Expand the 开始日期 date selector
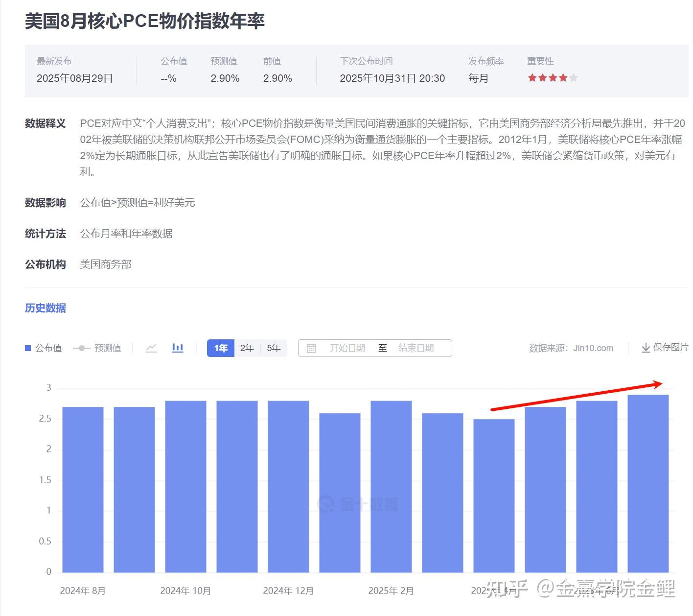 point(347,348)
